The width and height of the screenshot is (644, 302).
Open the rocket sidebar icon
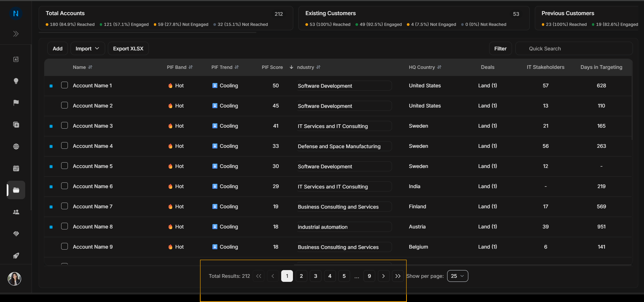click(16, 256)
